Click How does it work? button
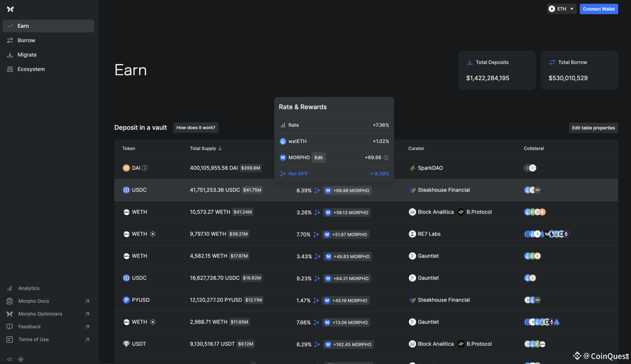The height and width of the screenshot is (364, 631). click(196, 128)
